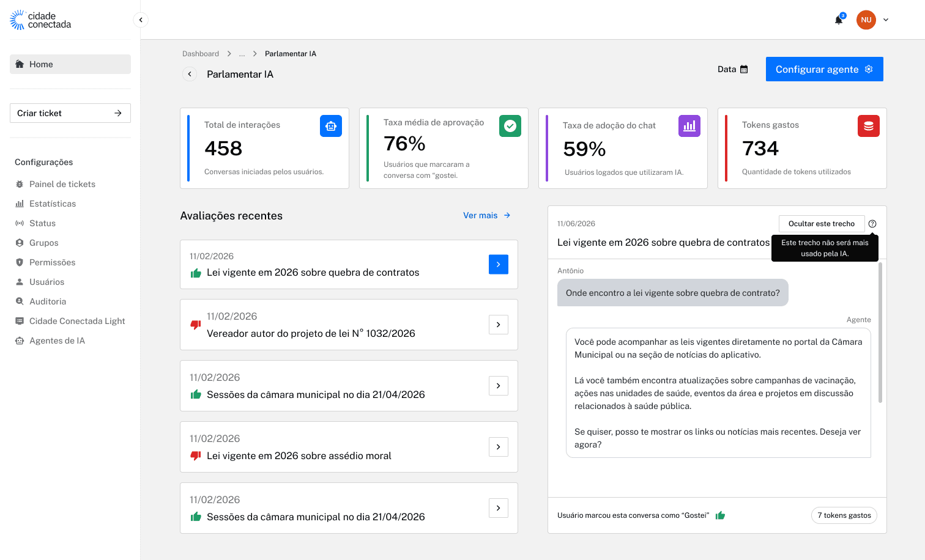Click the bar chart icon on adoption card

click(689, 126)
